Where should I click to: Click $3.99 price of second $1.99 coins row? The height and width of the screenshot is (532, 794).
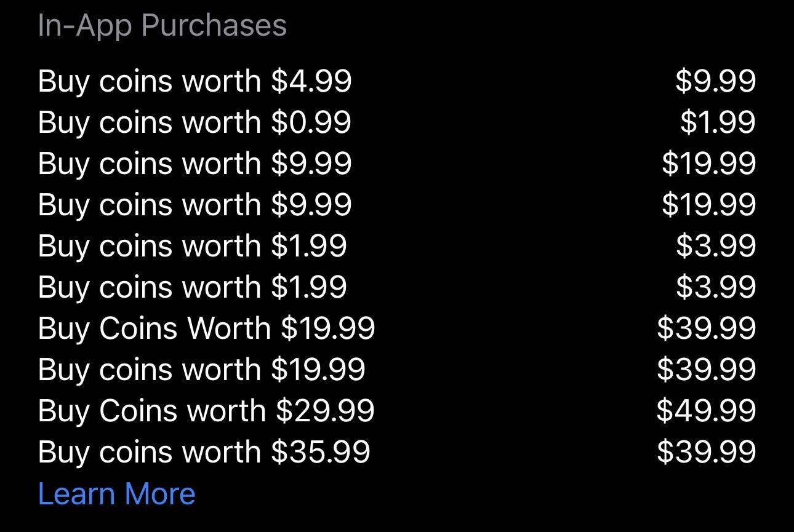[x=716, y=287]
